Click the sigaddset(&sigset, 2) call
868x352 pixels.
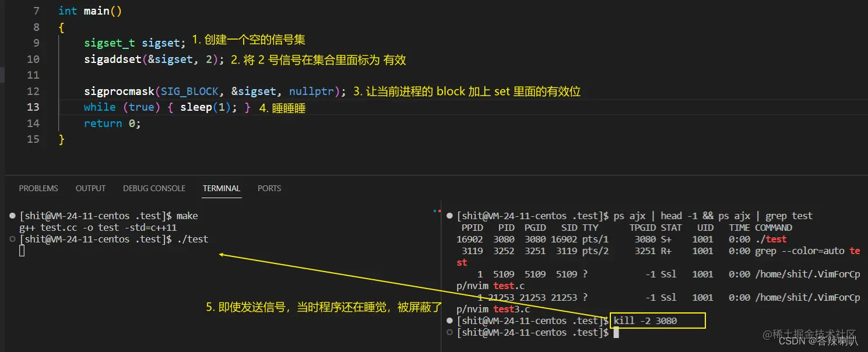point(154,59)
